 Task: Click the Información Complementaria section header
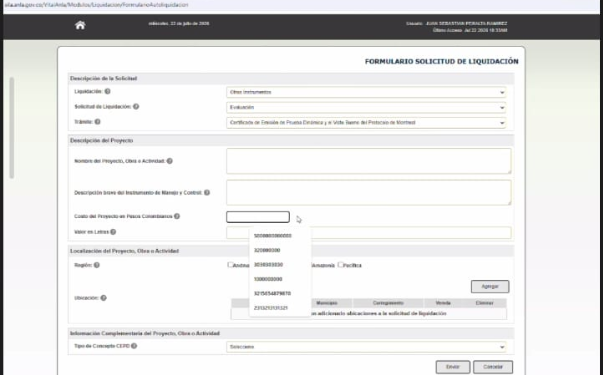coord(145,333)
